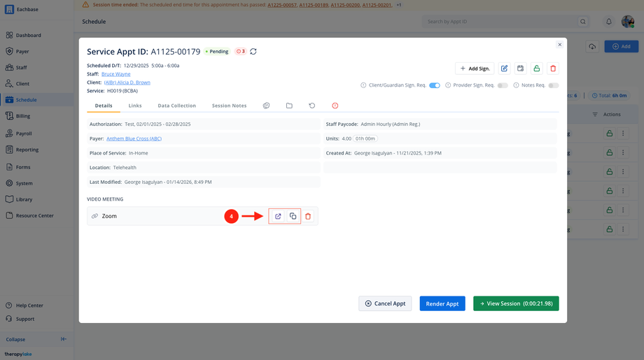Open the red alerts badge showing 3

tap(241, 51)
